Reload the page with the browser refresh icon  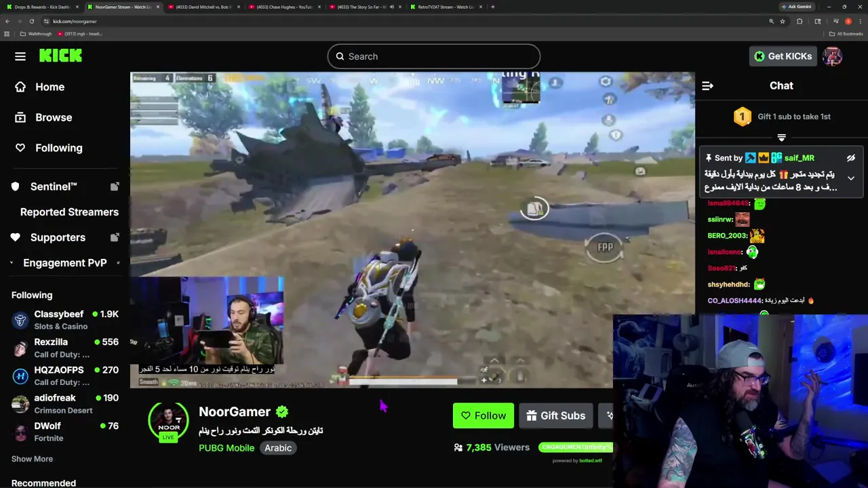point(31,21)
